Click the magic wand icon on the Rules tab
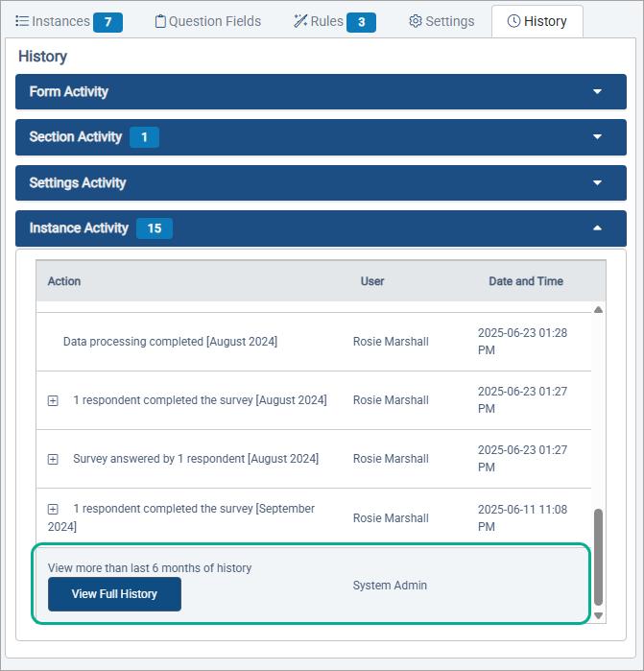The image size is (644, 671). pos(300,21)
